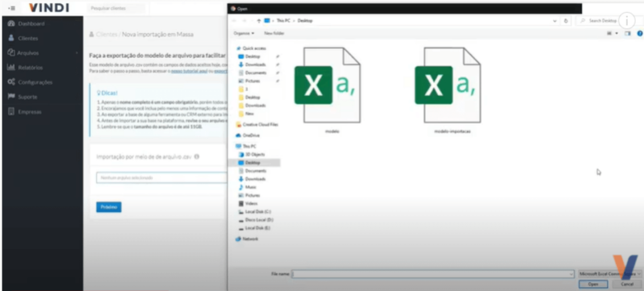Screen dimensions: 644x291
Task: Click the dialog help question mark icon
Action: (x=640, y=34)
